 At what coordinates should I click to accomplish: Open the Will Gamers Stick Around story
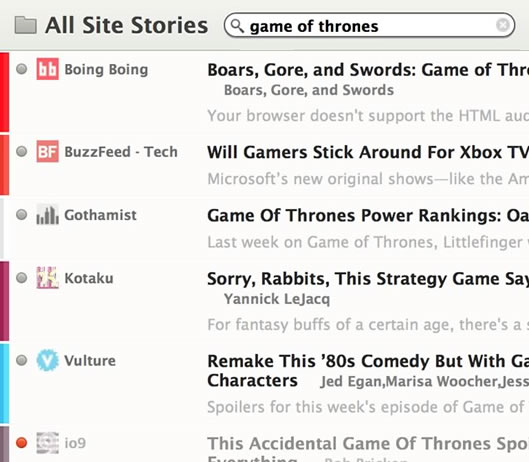pyautogui.click(x=368, y=152)
